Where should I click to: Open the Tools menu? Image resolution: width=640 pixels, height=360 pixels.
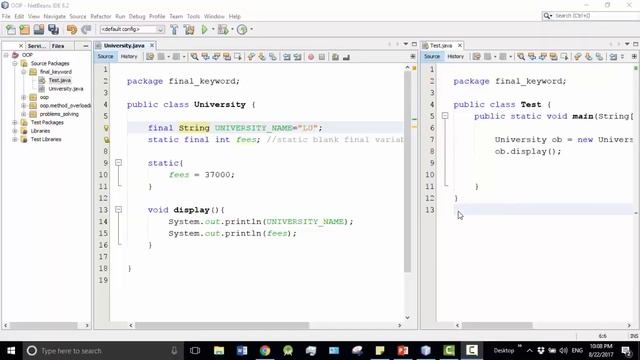point(193,16)
